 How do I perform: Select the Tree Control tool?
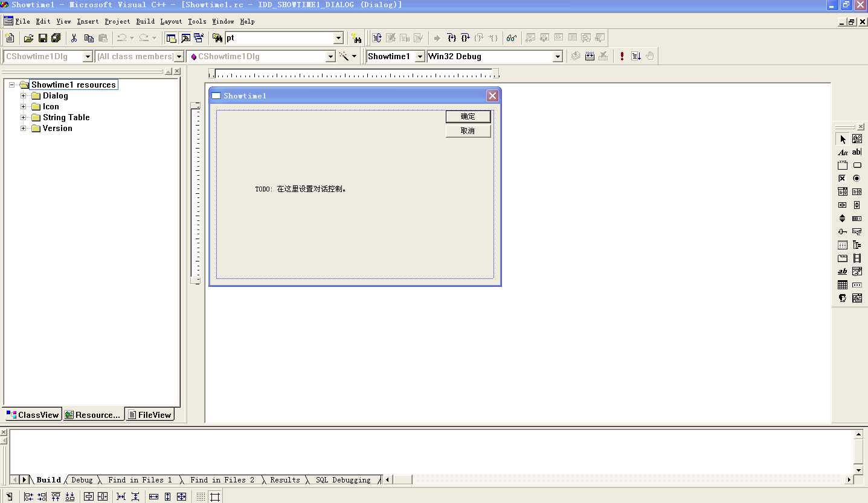[857, 245]
